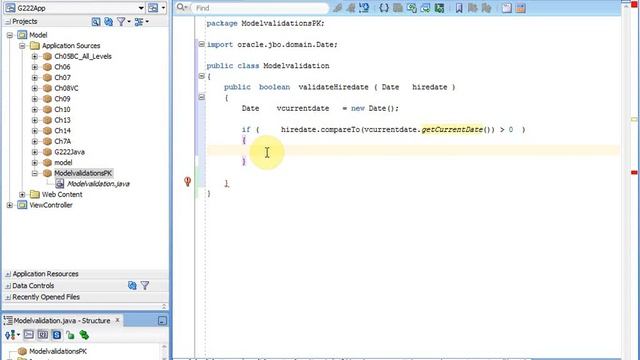Click the green make/compile file icon
The image size is (640, 360).
click(439, 8)
